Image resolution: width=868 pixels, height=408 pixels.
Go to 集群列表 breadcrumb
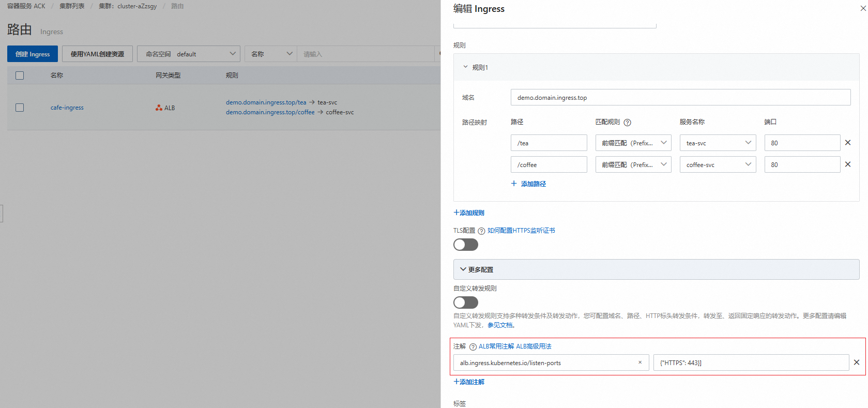point(72,6)
